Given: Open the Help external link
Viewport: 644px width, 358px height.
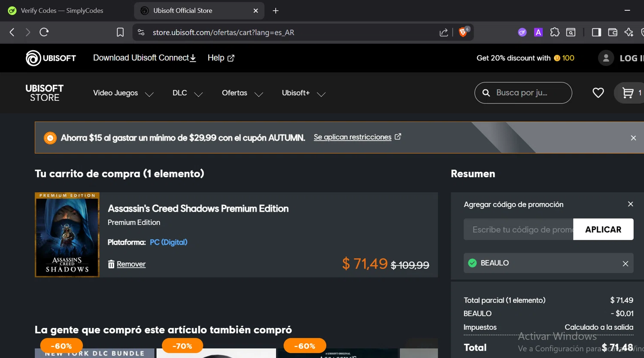Looking at the screenshot, I should coord(221,58).
